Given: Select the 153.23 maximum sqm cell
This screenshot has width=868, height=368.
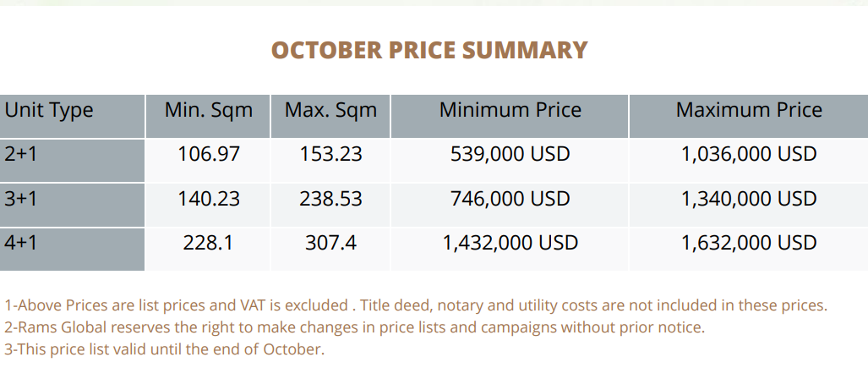Looking at the screenshot, I should [x=330, y=155].
